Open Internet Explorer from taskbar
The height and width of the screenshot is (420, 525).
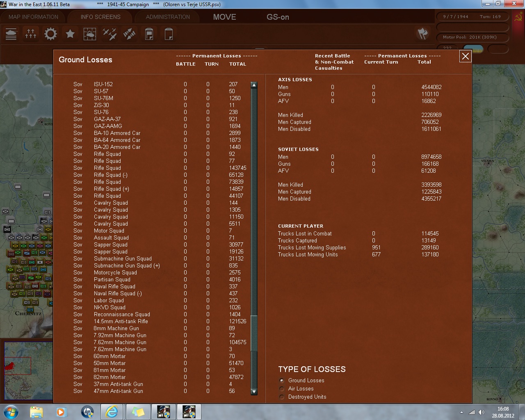pyautogui.click(x=112, y=411)
